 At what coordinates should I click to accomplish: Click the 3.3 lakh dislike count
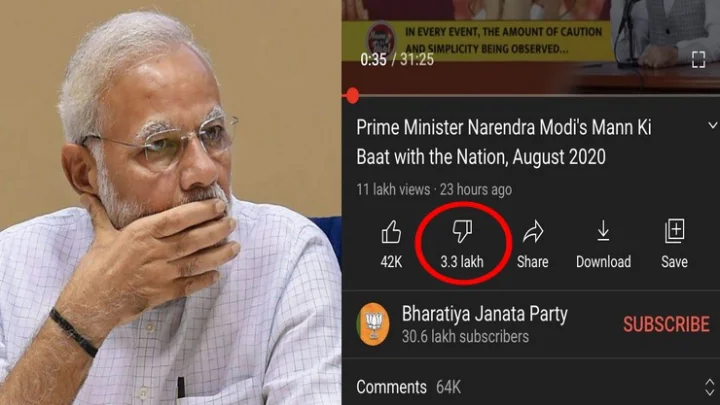462,262
